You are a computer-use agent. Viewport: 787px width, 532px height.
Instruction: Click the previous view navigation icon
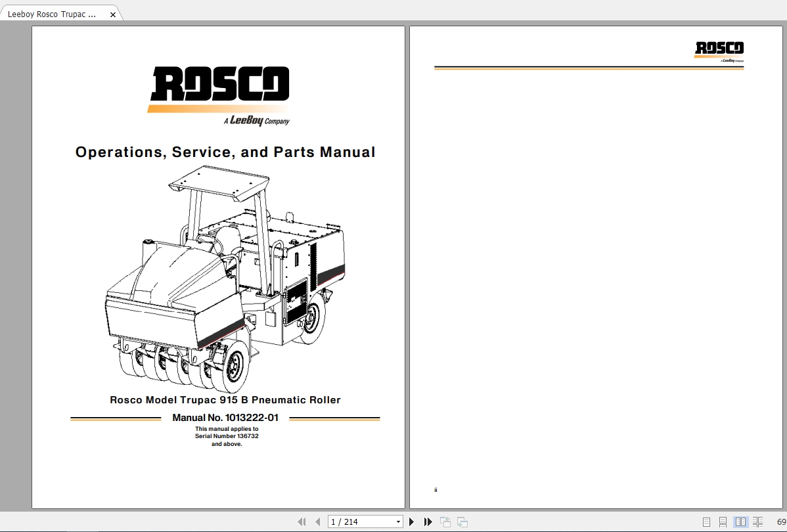[445, 522]
